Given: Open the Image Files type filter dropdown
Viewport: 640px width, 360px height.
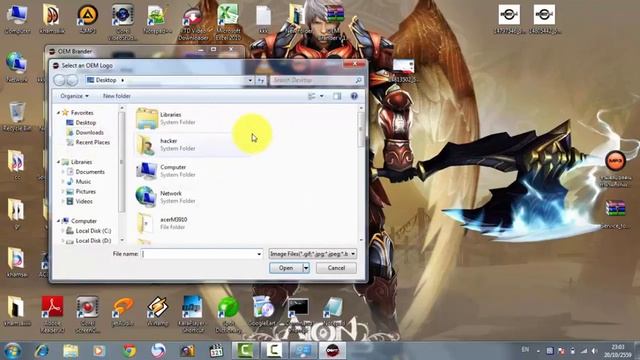Looking at the screenshot, I should coord(313,254).
